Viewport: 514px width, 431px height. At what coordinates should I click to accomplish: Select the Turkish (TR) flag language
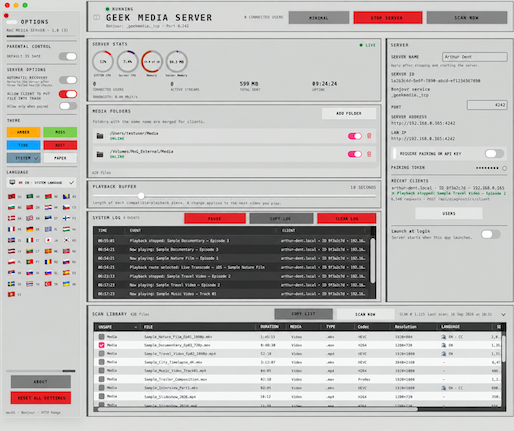[48, 284]
